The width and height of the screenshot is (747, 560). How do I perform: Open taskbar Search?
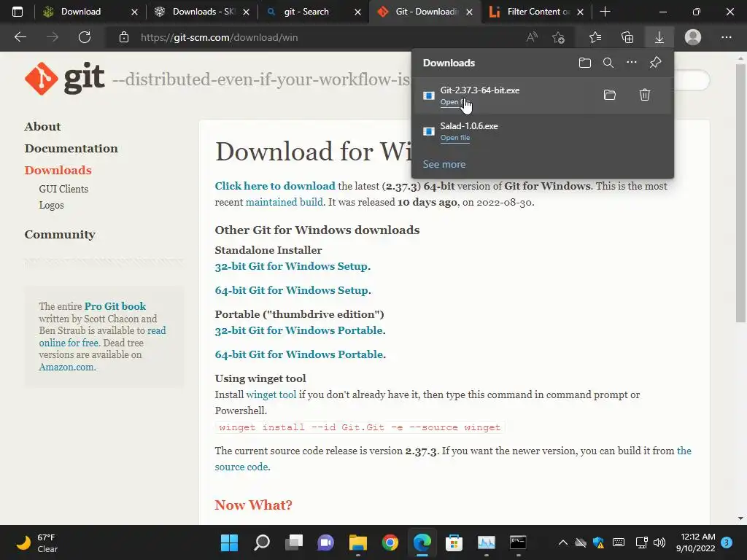[x=262, y=542]
